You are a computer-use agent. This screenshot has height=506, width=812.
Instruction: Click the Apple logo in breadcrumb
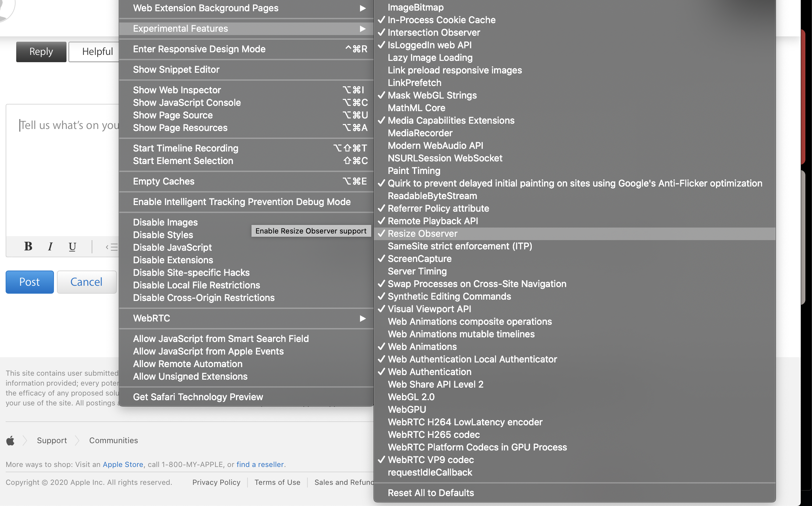[10, 441]
